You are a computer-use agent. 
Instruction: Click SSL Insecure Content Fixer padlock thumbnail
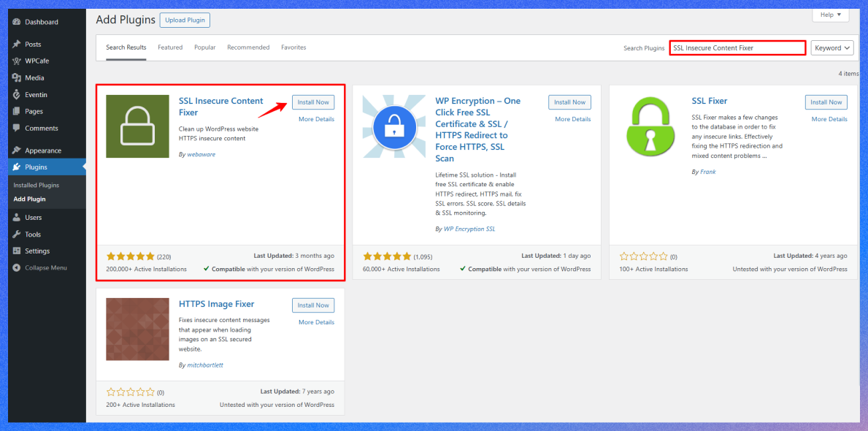(x=137, y=126)
